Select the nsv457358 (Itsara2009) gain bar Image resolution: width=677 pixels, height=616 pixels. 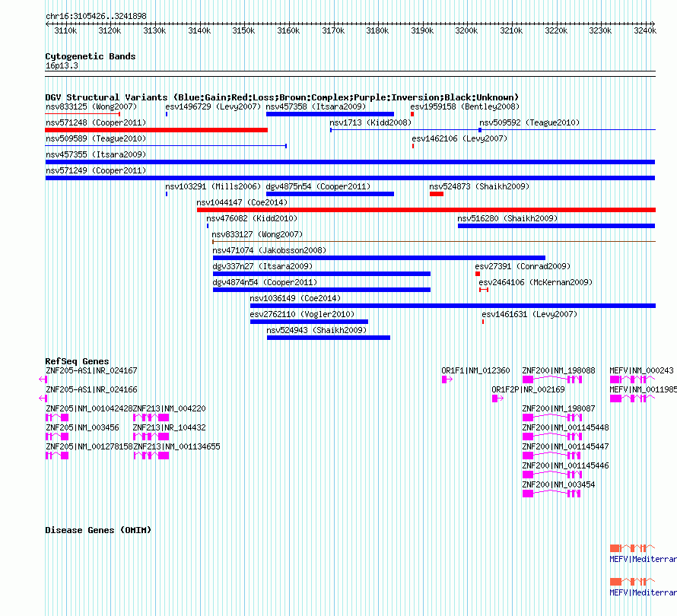330,114
